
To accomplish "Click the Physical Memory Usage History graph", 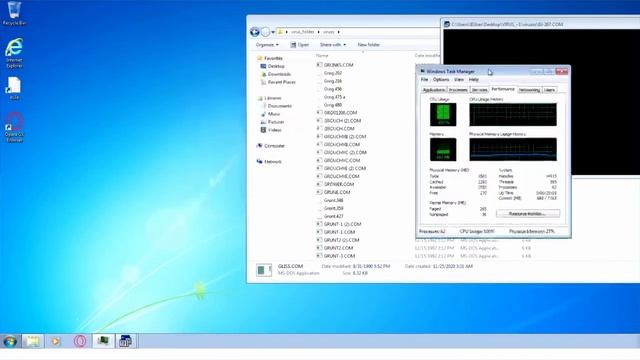I will (x=513, y=149).
